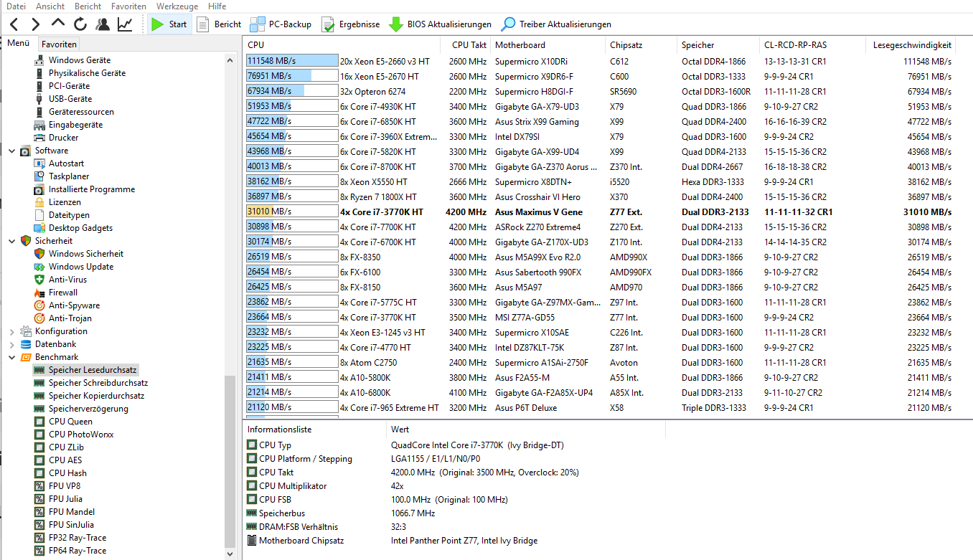Open the graph chart toolbar icon

pyautogui.click(x=125, y=24)
